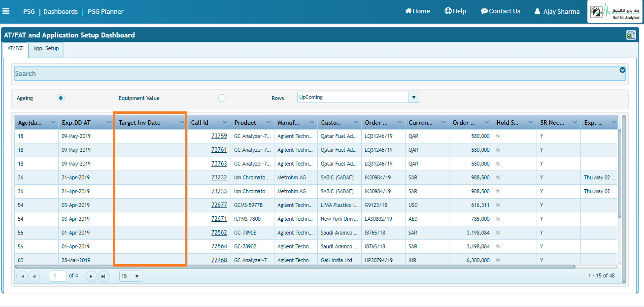Open Currency column menu arrow
644x307 pixels.
click(x=443, y=122)
